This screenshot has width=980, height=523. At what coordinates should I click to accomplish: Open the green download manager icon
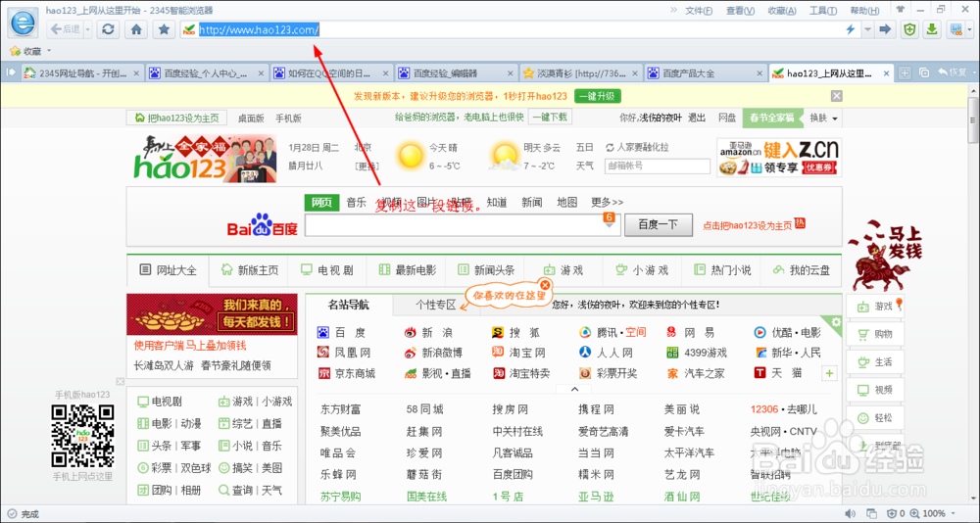932,29
